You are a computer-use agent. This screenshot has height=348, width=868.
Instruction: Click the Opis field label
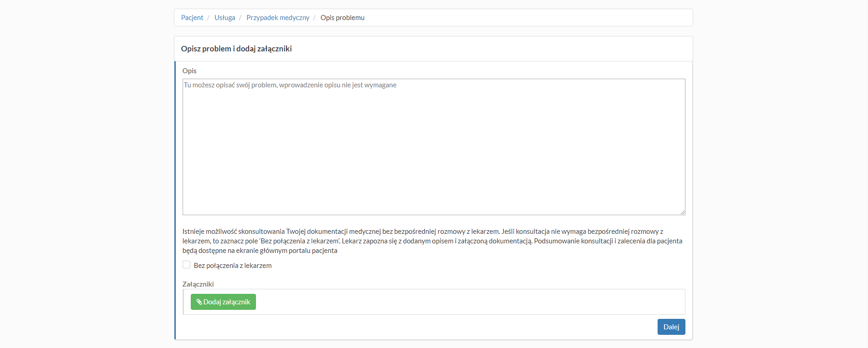tap(189, 71)
